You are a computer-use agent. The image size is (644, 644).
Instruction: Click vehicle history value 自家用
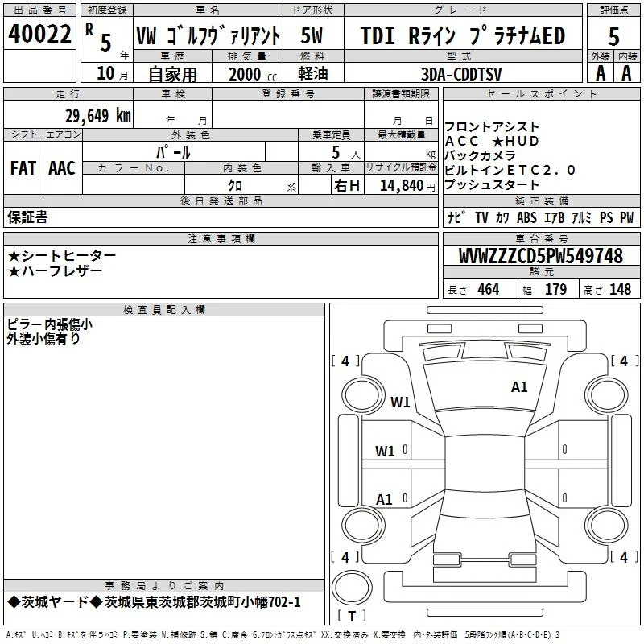click(172, 74)
